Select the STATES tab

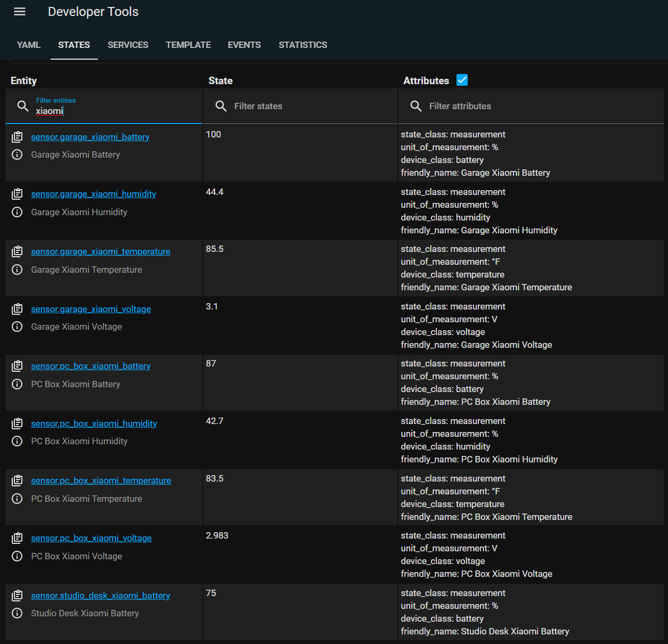tap(74, 45)
